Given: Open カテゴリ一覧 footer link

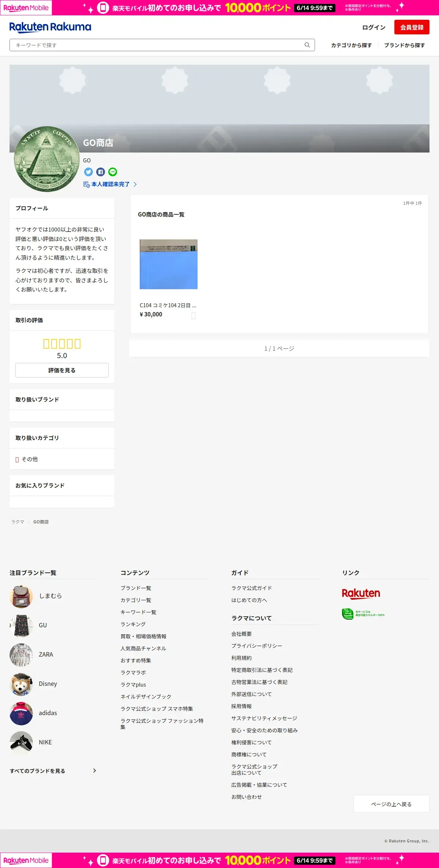Looking at the screenshot, I should point(136,600).
